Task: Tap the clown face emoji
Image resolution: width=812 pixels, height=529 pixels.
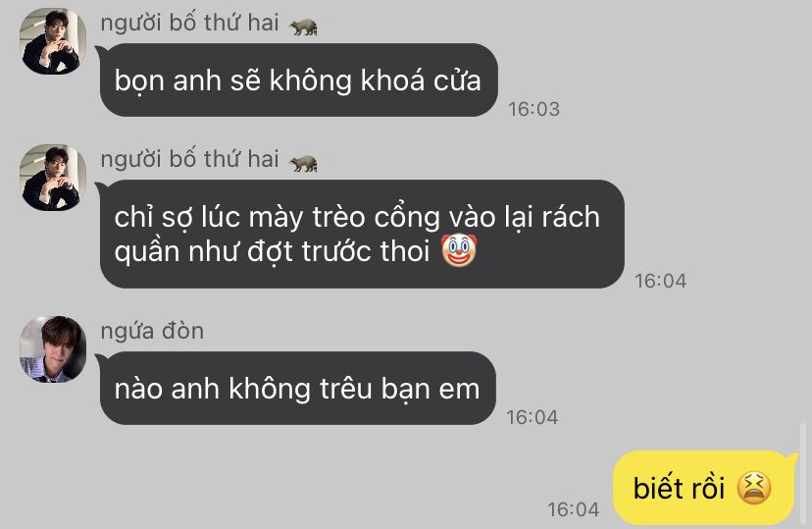Action: coord(459,250)
